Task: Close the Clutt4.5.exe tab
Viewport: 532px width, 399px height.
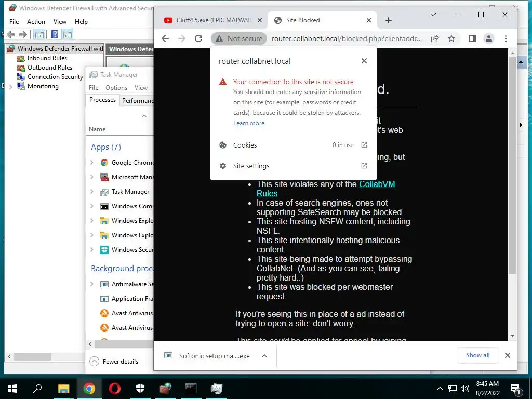Action: (x=260, y=20)
